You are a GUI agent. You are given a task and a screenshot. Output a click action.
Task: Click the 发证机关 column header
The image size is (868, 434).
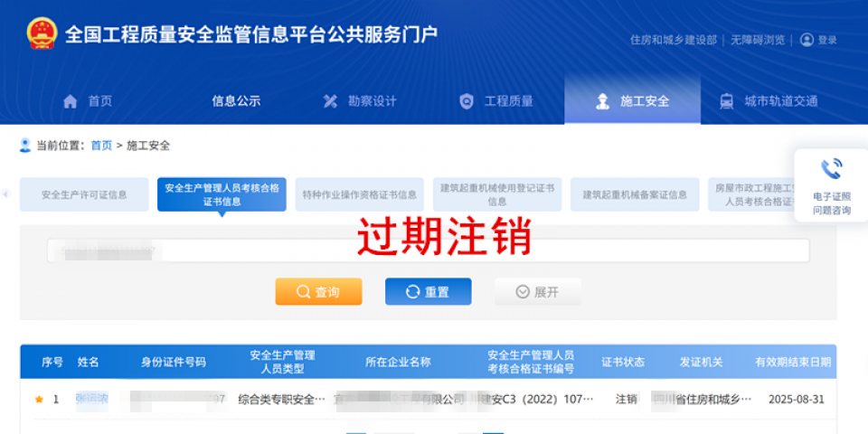[x=702, y=362]
